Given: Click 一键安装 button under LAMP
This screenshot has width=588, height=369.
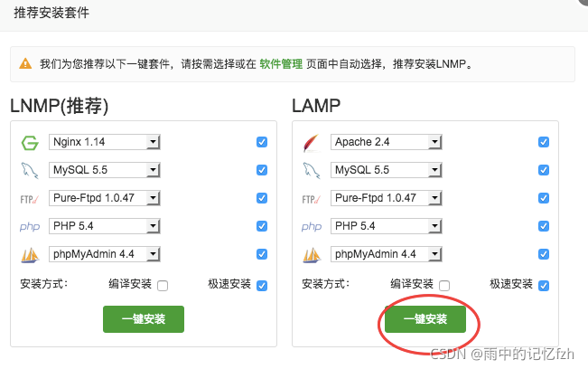Looking at the screenshot, I should coord(425,319).
